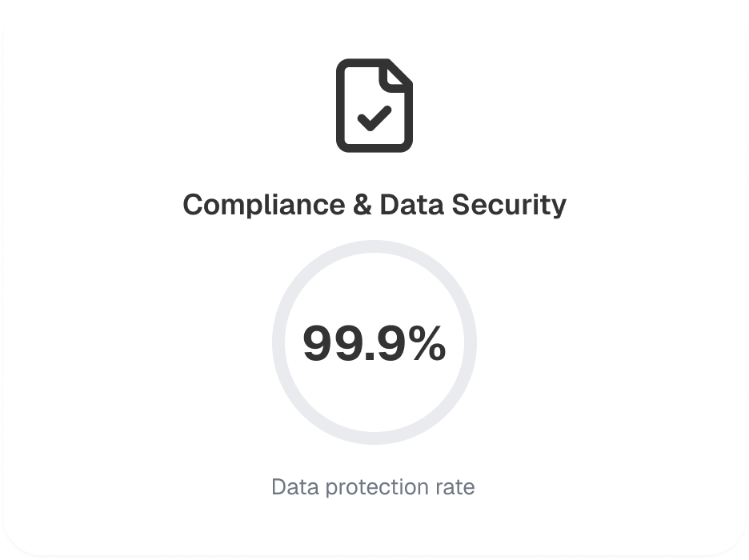The width and height of the screenshot is (749, 560).
Task: Click the word rate in the caption
Action: coord(457,486)
